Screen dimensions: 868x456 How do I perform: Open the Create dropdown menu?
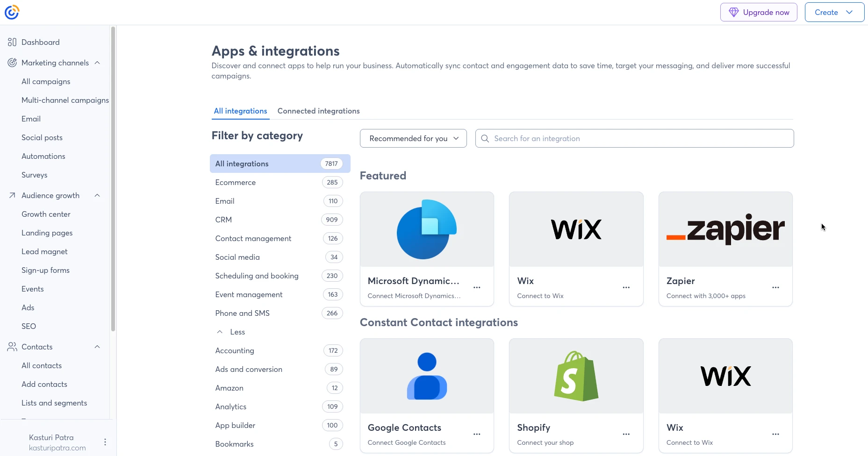834,12
